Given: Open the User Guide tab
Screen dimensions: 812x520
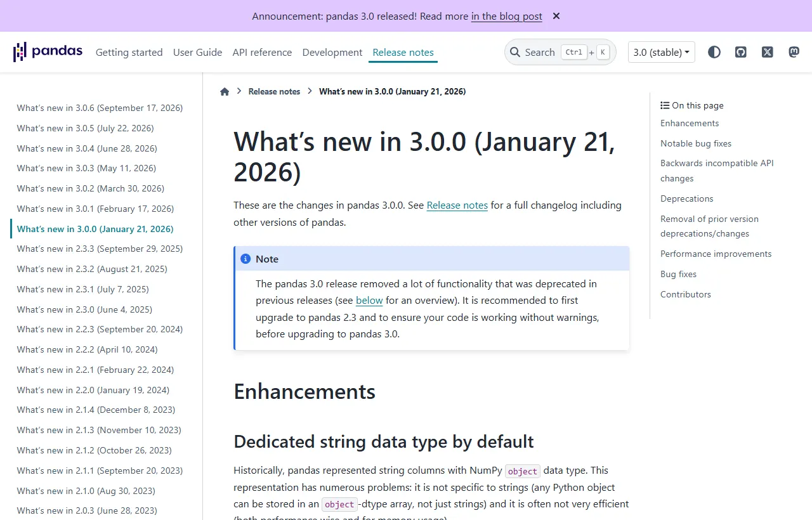Looking at the screenshot, I should (198, 52).
